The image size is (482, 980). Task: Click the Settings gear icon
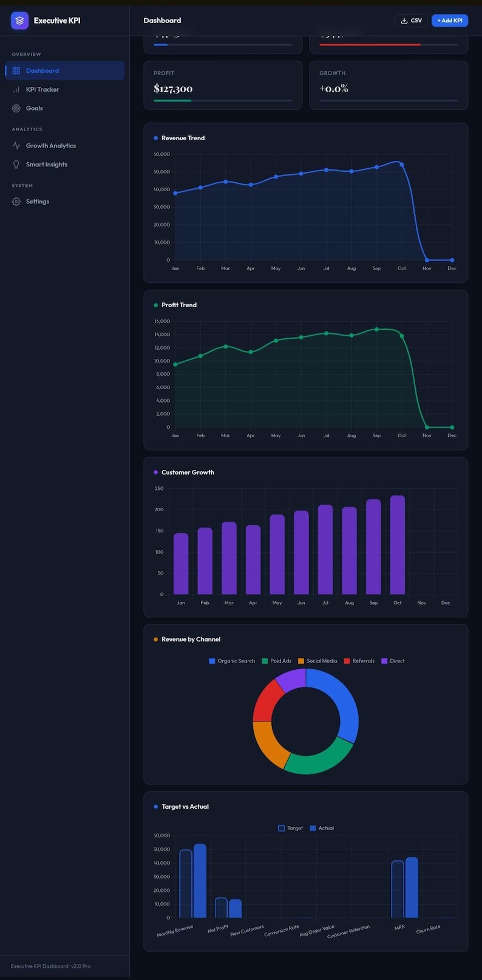point(16,202)
